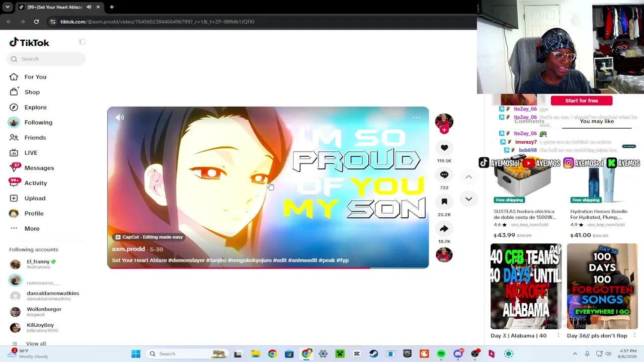Click the Upload plus icon
This screenshot has width=644, height=362.
[14, 198]
